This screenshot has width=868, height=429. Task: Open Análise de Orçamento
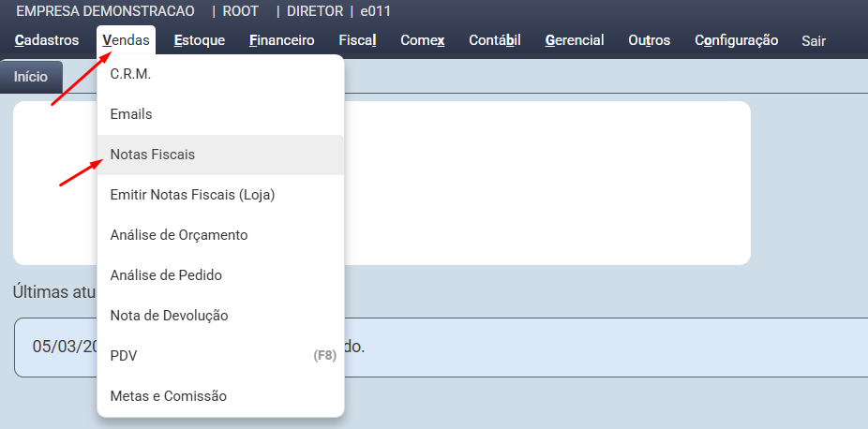tap(178, 235)
